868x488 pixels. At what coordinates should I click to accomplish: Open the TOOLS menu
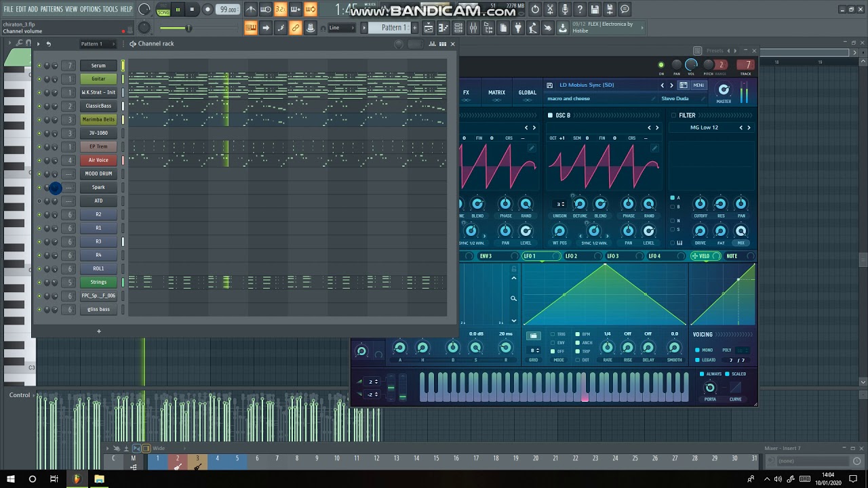tap(110, 9)
